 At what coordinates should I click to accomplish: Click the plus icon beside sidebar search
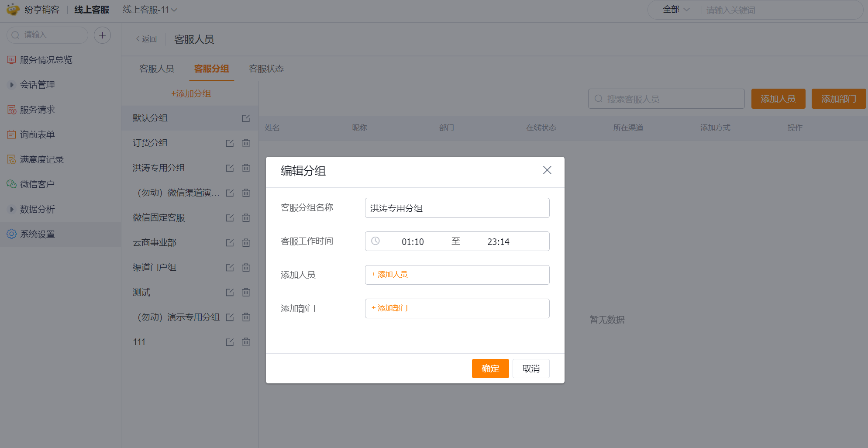(102, 35)
